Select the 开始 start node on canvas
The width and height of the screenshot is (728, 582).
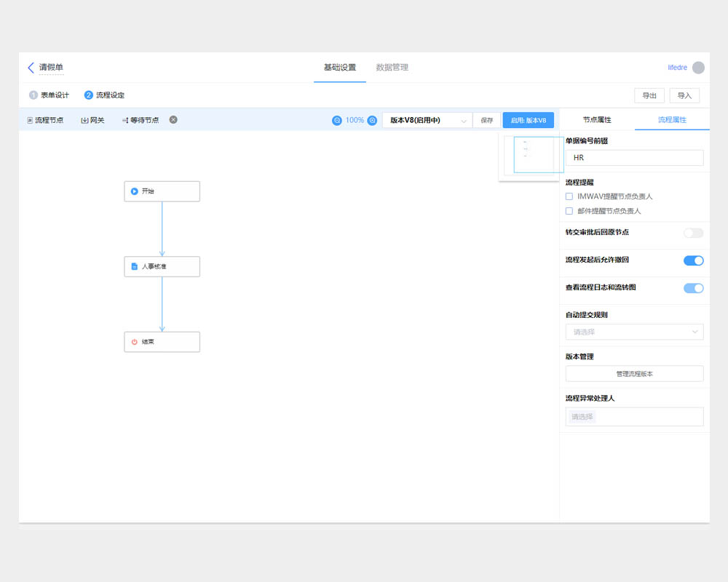[x=162, y=191]
